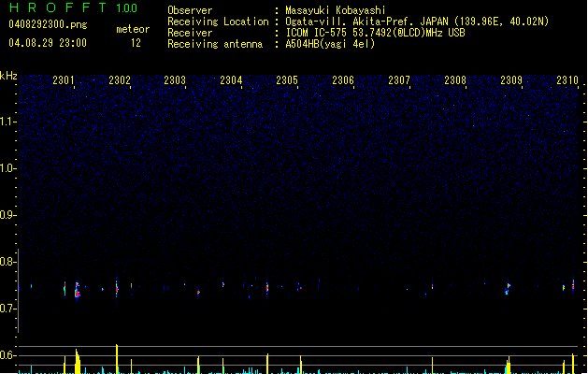Click the 2309 time marker
The height and width of the screenshot is (374, 588).
511,80
